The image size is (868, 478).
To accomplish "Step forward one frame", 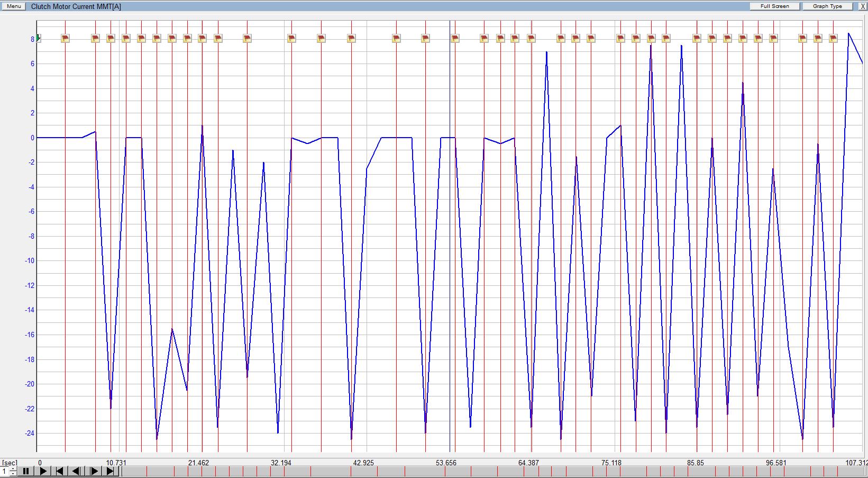I will point(94,471).
